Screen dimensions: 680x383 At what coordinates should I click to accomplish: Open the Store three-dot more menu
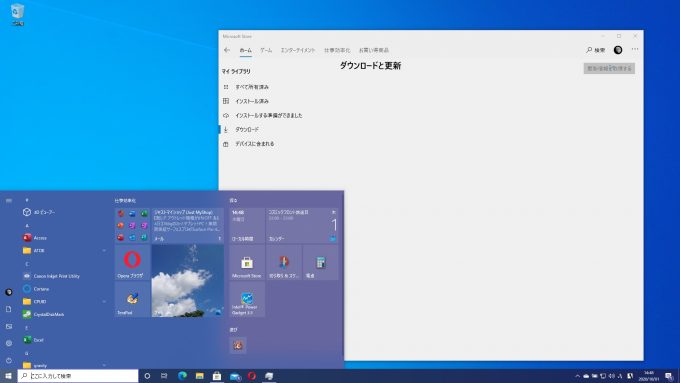[635, 49]
